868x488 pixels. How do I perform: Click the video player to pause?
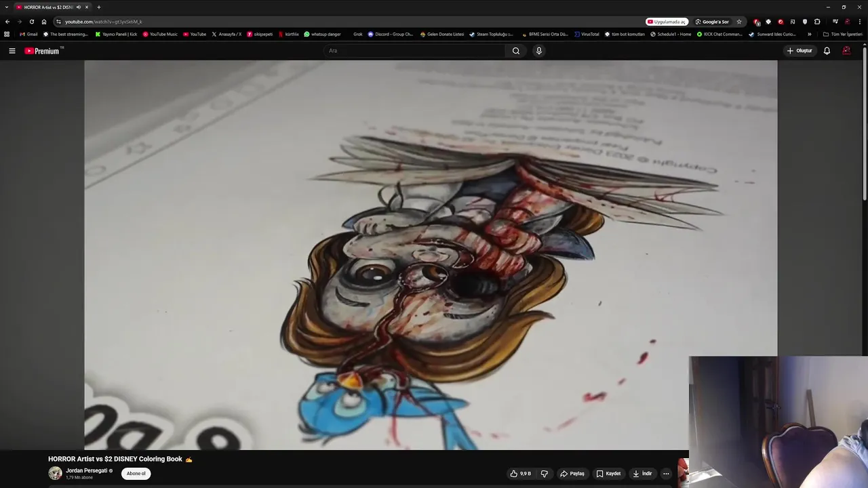tap(431, 255)
